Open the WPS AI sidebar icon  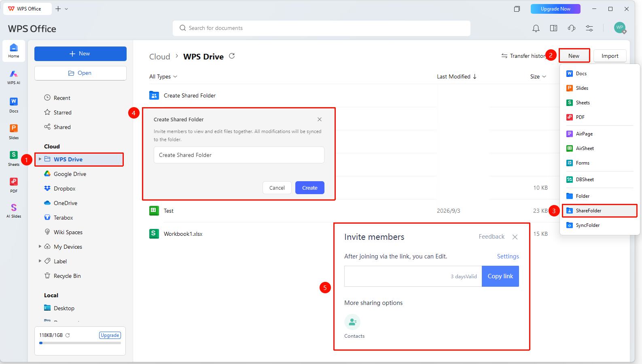pos(14,77)
